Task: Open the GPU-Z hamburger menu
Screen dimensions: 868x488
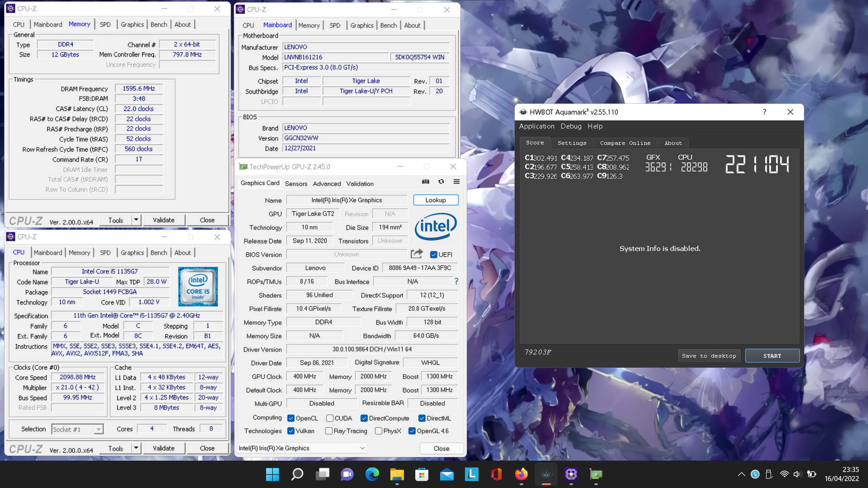Action: [457, 182]
